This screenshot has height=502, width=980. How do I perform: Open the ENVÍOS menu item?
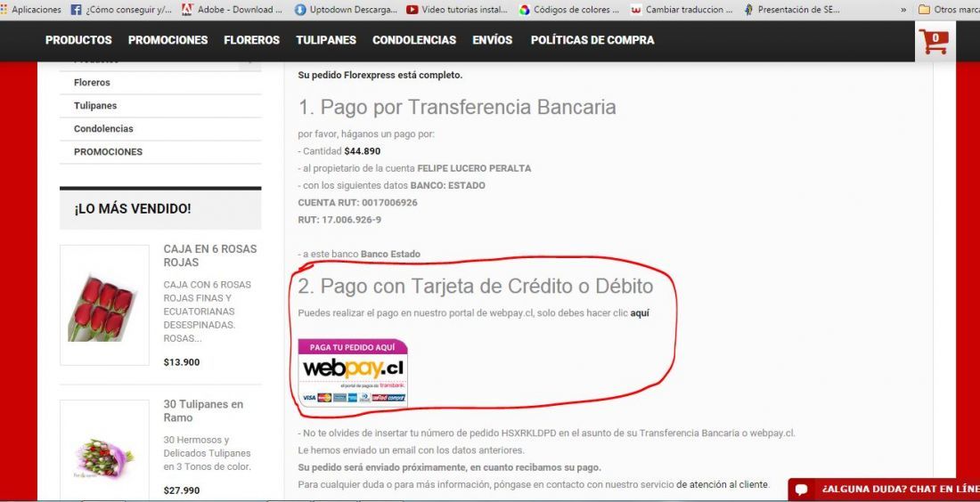pos(493,40)
